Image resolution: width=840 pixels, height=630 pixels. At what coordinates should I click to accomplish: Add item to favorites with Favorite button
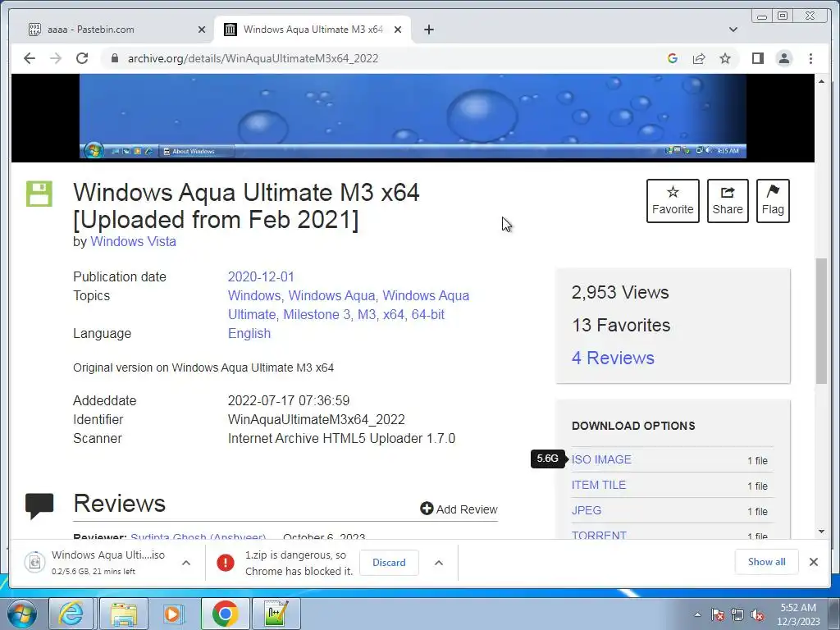click(x=673, y=201)
